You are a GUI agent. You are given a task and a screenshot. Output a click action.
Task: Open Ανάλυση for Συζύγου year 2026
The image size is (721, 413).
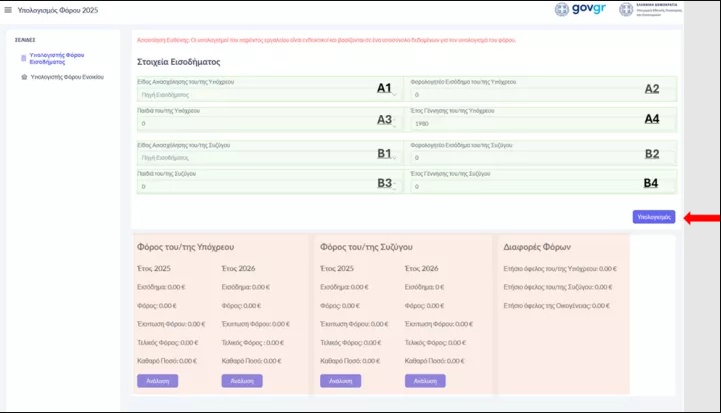(425, 381)
